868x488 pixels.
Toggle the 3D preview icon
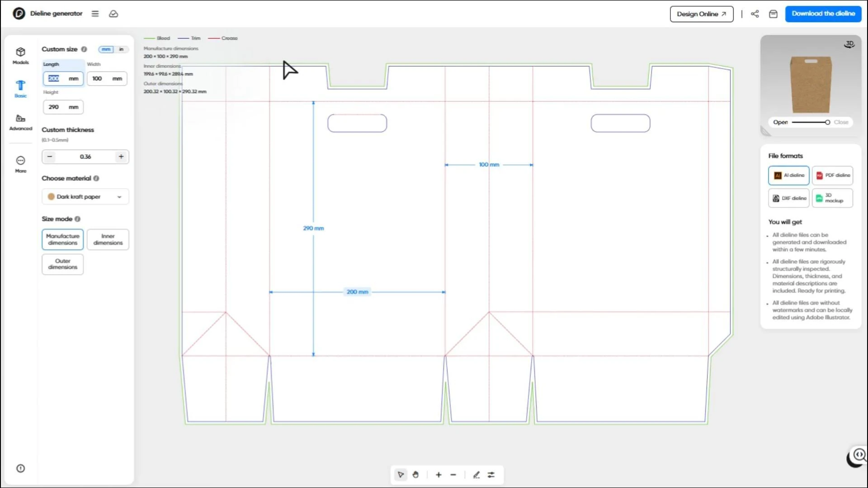coord(849,44)
